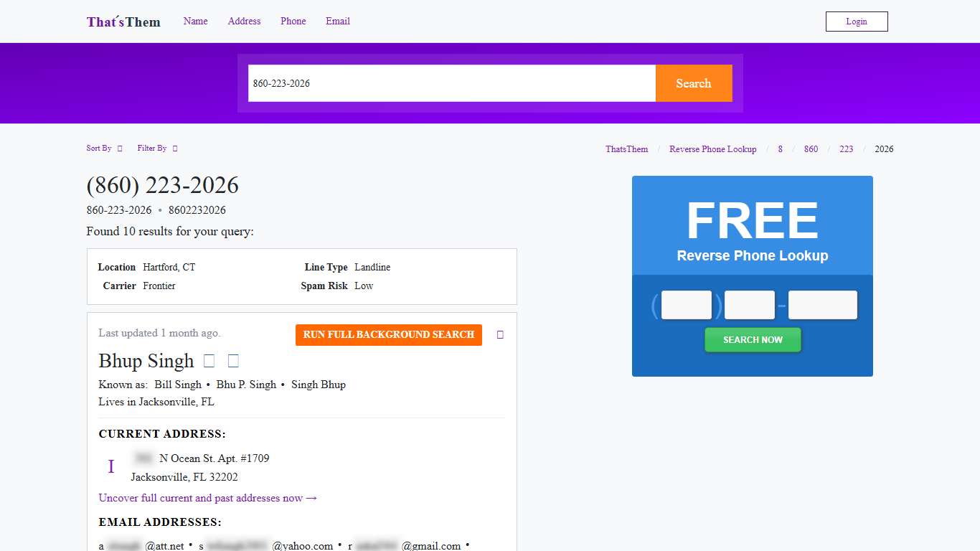This screenshot has height=551, width=980.
Task: Click the area code box in lookup widget
Action: click(686, 305)
